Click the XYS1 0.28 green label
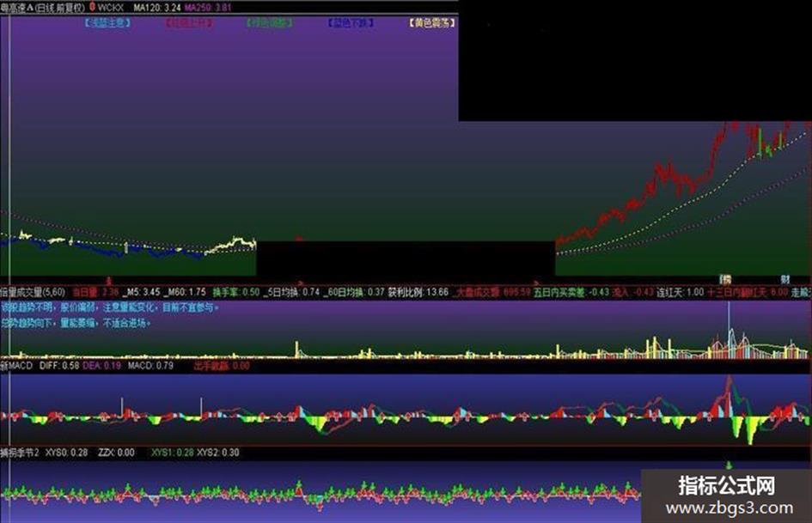 (173, 453)
